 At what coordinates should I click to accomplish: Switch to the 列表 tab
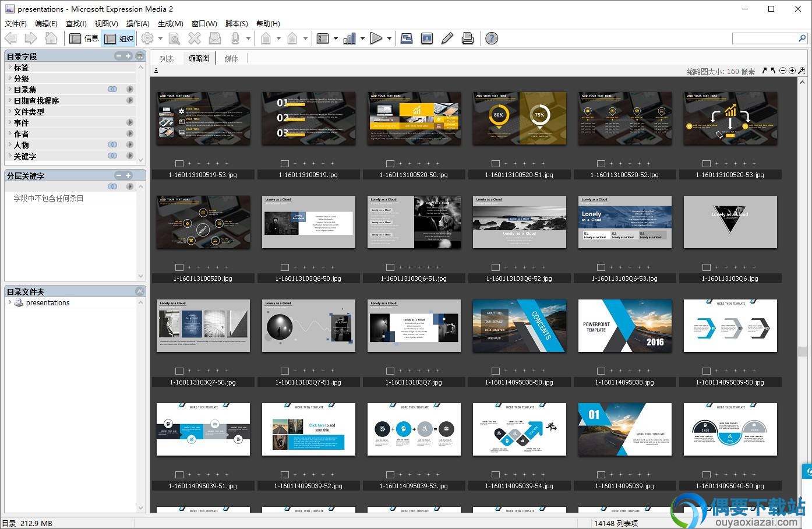tap(167, 59)
